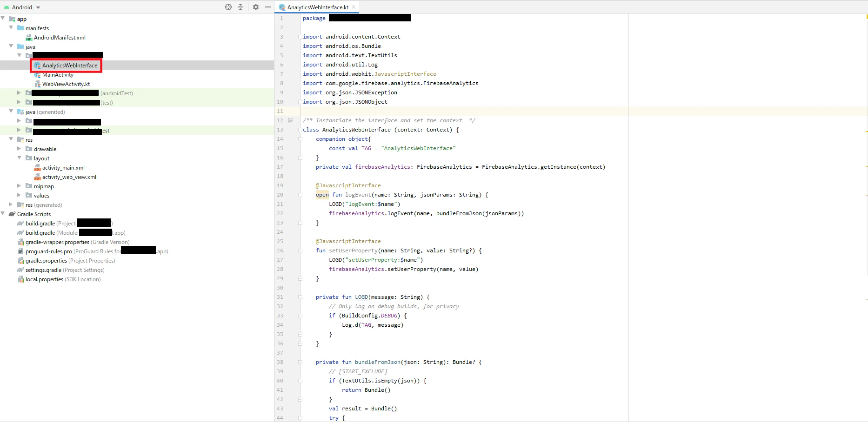Open activity_web_view.xml layout file
Viewport: 868px width, 422px height.
[x=69, y=177]
